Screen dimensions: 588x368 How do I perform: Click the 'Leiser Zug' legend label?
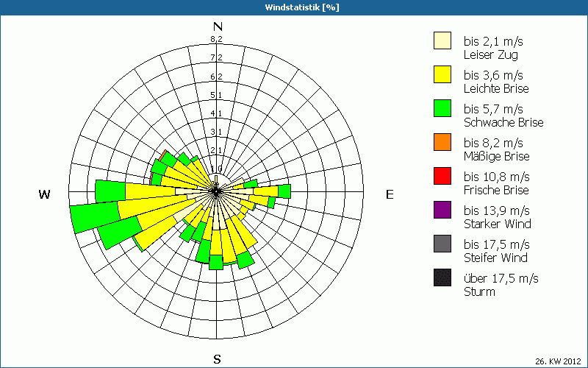pyautogui.click(x=491, y=54)
